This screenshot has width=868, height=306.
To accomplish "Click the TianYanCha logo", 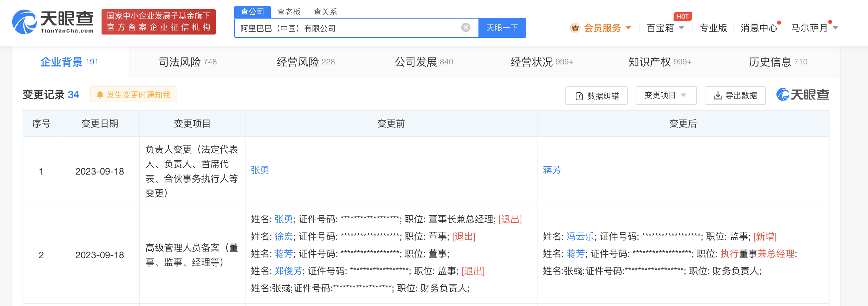I will point(53,22).
